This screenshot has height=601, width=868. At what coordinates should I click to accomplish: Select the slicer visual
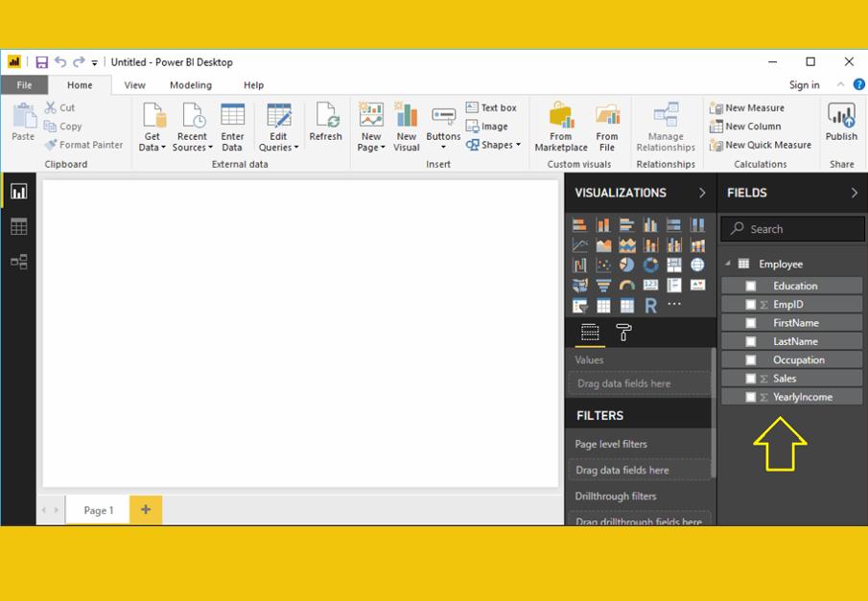pos(579,306)
